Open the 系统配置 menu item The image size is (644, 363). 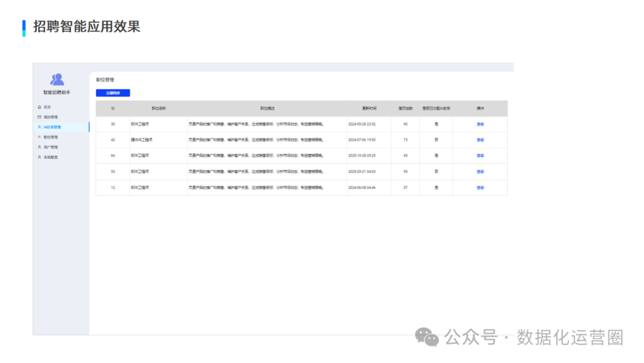click(x=51, y=157)
